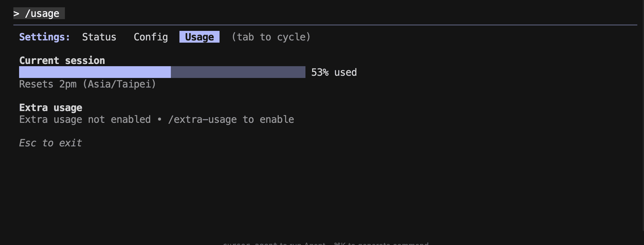Click the "Settings:" label

pos(45,37)
